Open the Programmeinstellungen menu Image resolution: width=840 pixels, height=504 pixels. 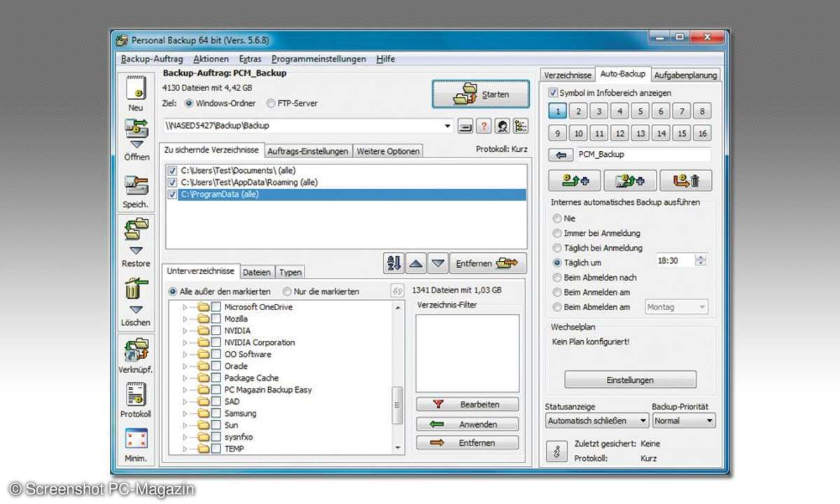[318, 59]
